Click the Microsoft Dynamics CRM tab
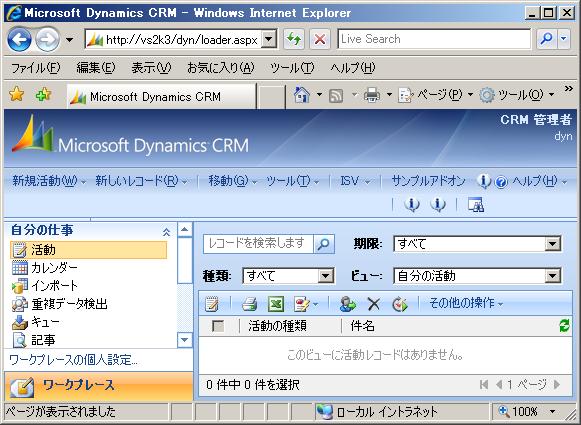Image resolution: width=581 pixels, height=425 pixels. (161, 96)
